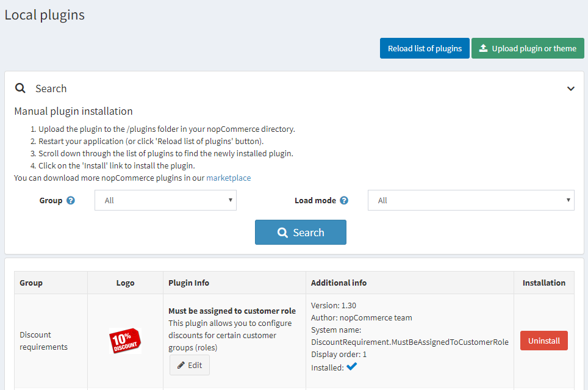
Task: Collapse the Search panel using the chevron
Action: coord(570,88)
